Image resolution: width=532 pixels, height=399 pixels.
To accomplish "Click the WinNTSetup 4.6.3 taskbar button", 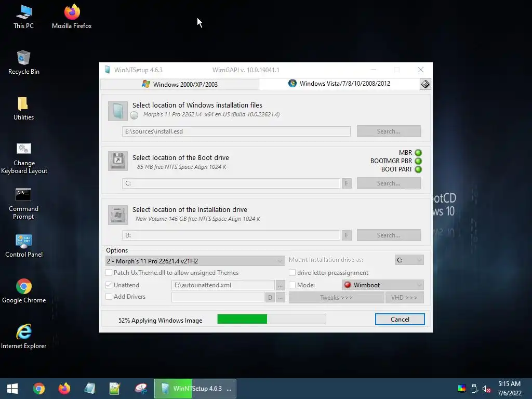I will [x=195, y=389].
